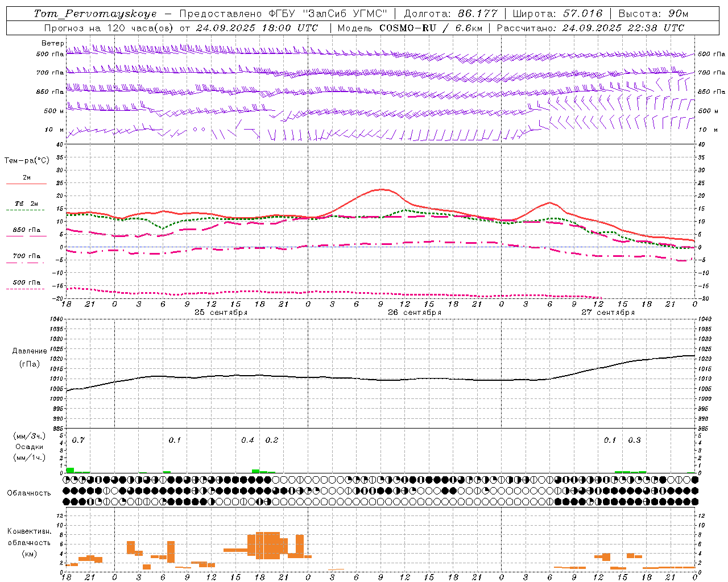Click the 'Тем-ра(°C)' temperature panel label
The height and width of the screenshot is (582, 728).
(27, 161)
